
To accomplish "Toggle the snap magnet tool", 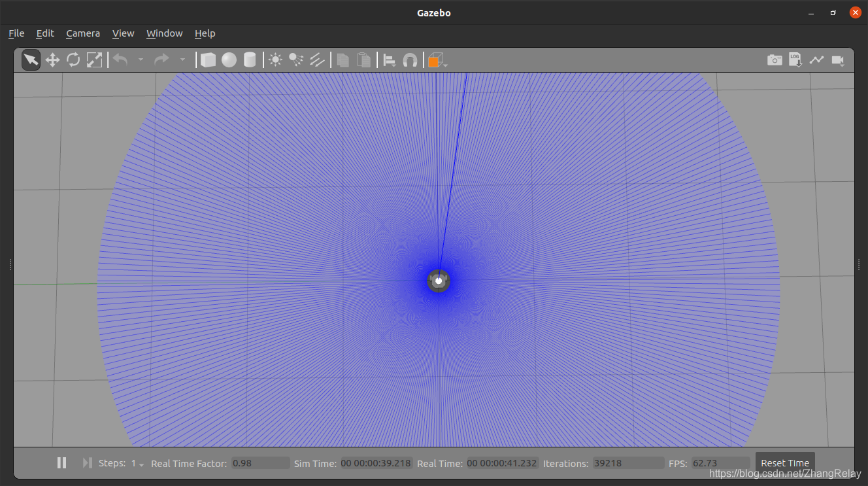I will [x=410, y=60].
